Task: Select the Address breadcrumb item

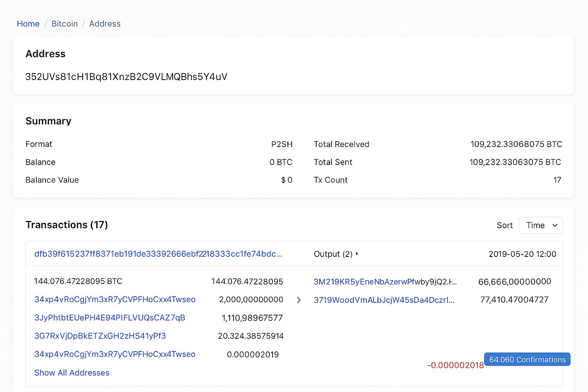Action: 105,23
